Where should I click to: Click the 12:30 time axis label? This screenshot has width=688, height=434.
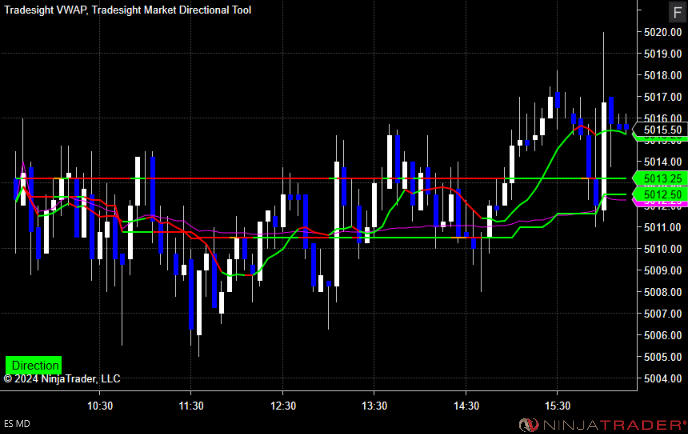[x=283, y=406]
